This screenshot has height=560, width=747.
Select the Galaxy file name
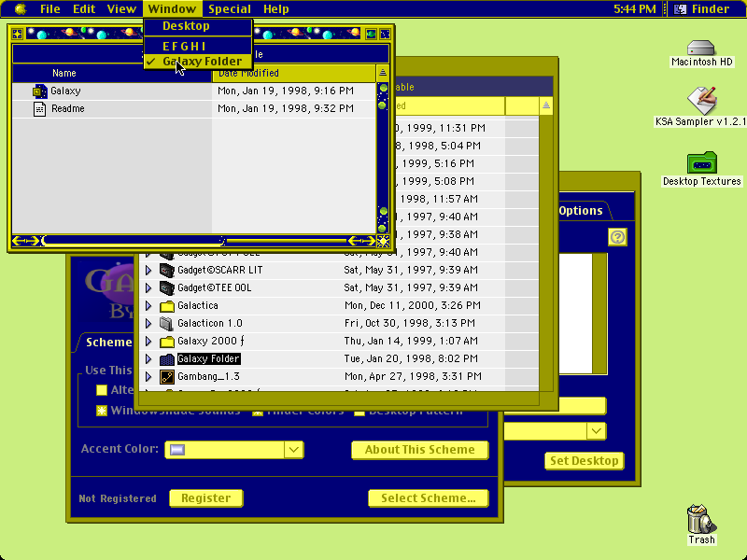tap(65, 91)
